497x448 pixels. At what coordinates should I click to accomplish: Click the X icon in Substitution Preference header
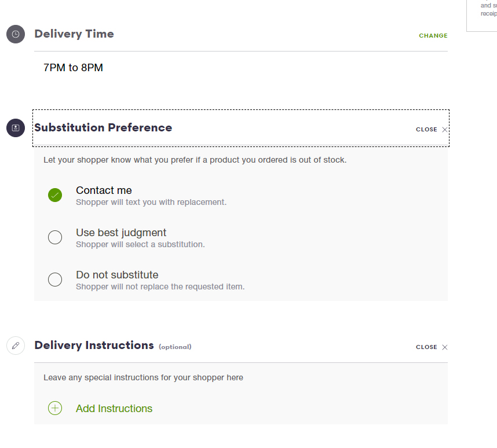(x=445, y=130)
